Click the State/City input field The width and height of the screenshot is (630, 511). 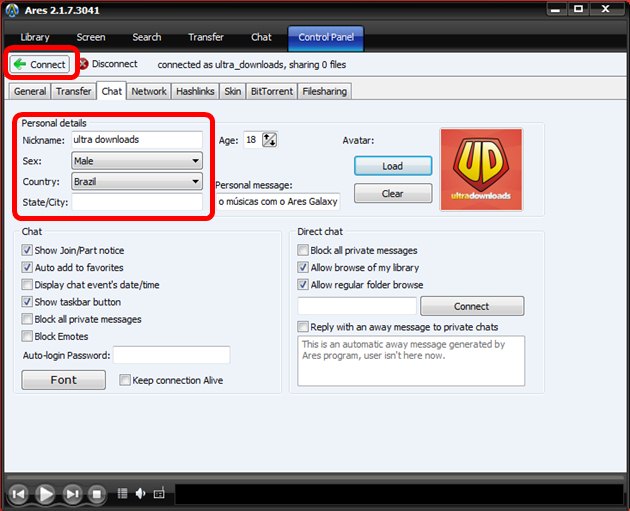137,202
